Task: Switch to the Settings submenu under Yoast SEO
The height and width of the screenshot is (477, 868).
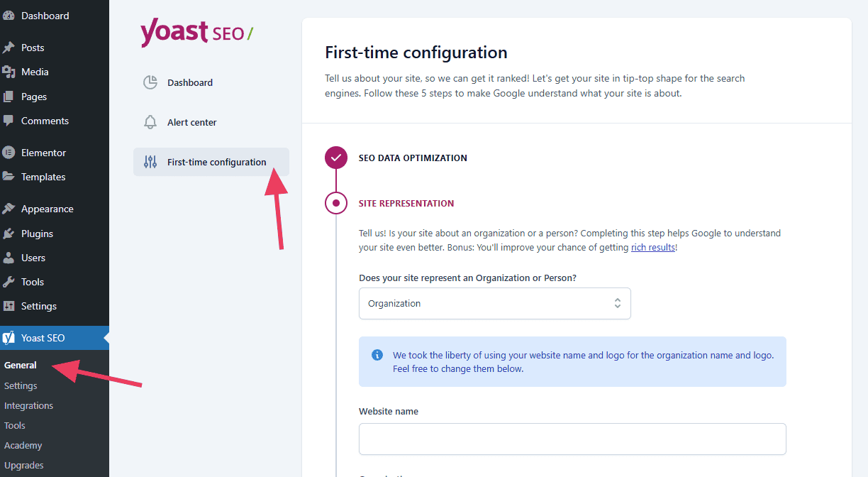Action: (x=21, y=385)
